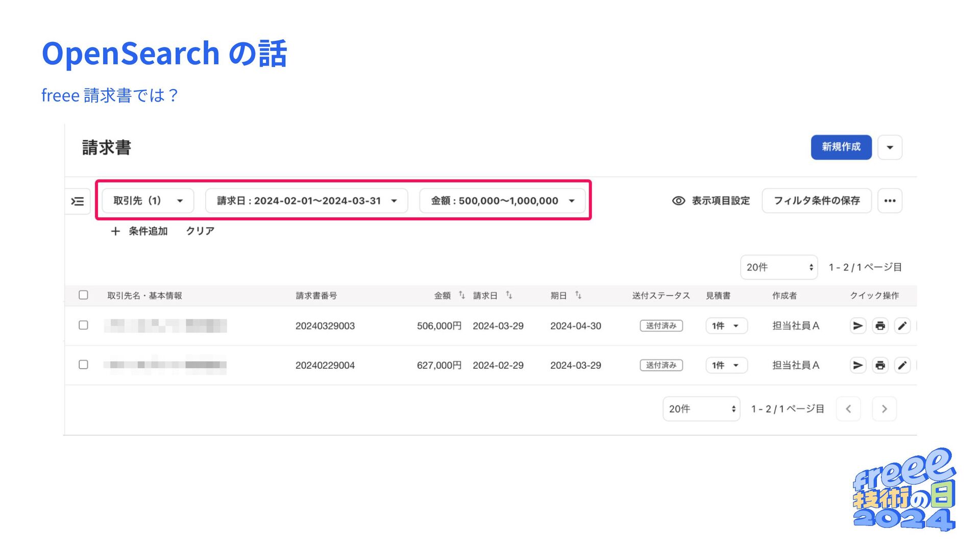Click blurred client name of invoice 20240229004
Image resolution: width=980 pixels, height=551 pixels.
(165, 365)
